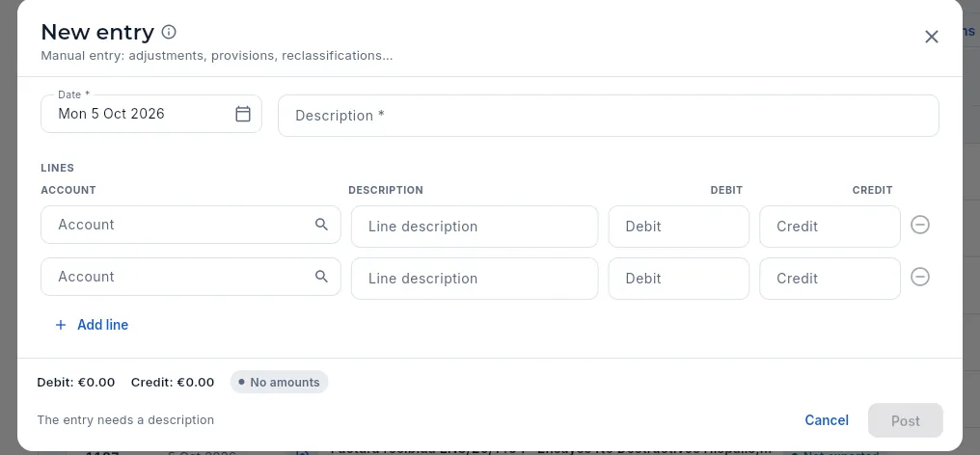Close the New entry dialog with X
The height and width of the screenshot is (455, 980).
coord(931,37)
